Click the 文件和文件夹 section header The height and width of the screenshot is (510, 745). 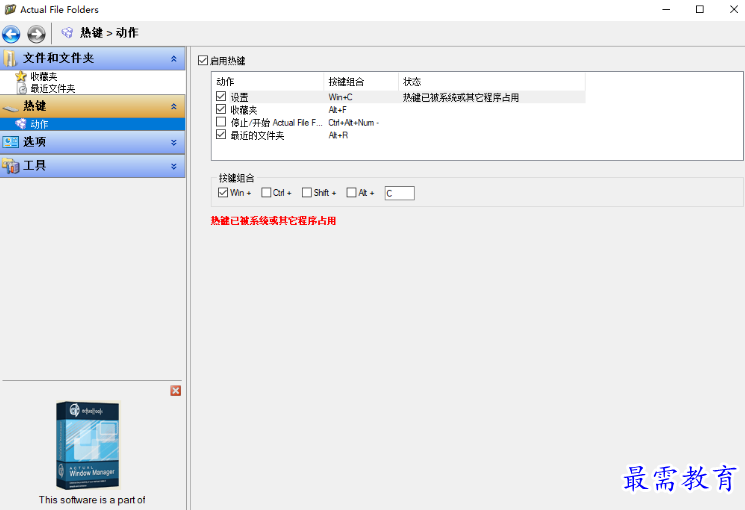click(93, 58)
